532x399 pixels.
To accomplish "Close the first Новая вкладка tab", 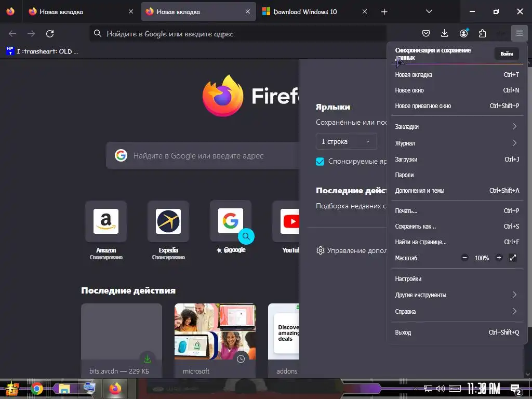I will [131, 11].
